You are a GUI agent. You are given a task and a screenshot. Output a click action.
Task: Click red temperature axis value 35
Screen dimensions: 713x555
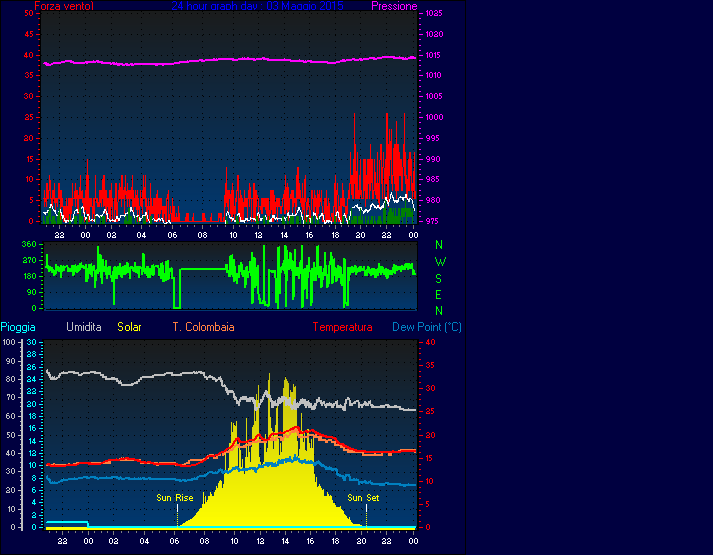tap(430, 365)
